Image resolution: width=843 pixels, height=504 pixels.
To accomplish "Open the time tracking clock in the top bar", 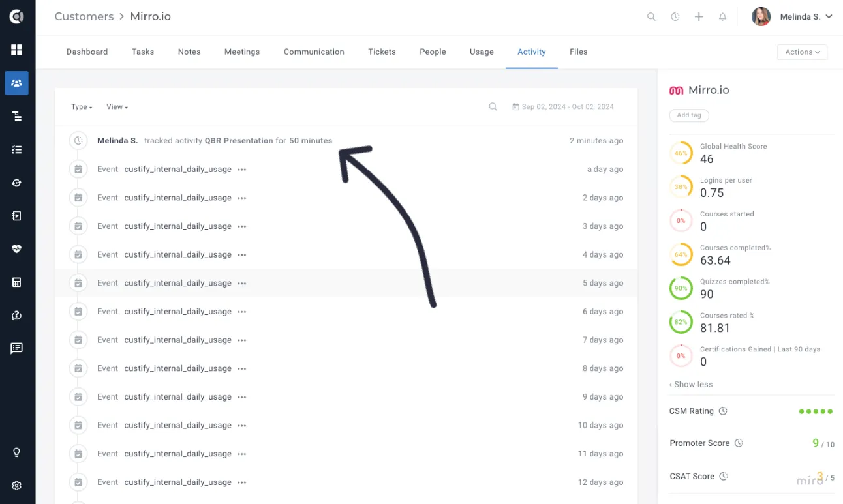I will click(675, 17).
